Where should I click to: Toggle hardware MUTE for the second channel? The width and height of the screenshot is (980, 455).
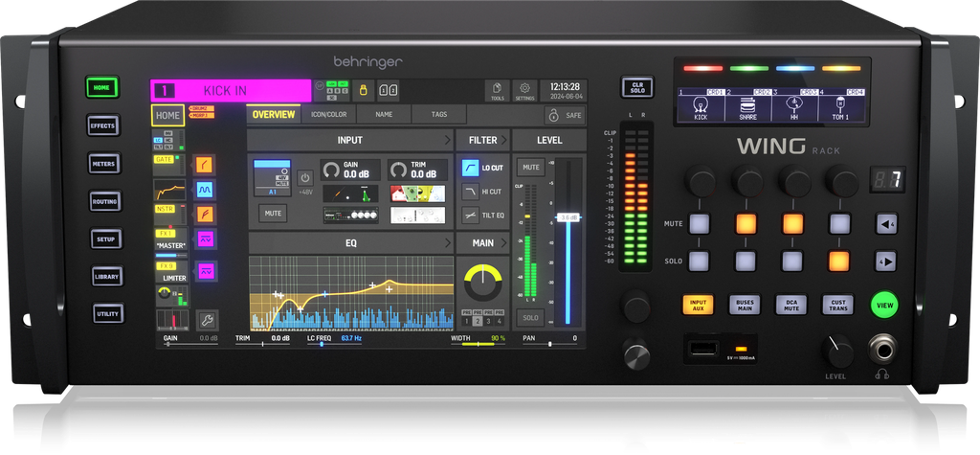point(746,223)
